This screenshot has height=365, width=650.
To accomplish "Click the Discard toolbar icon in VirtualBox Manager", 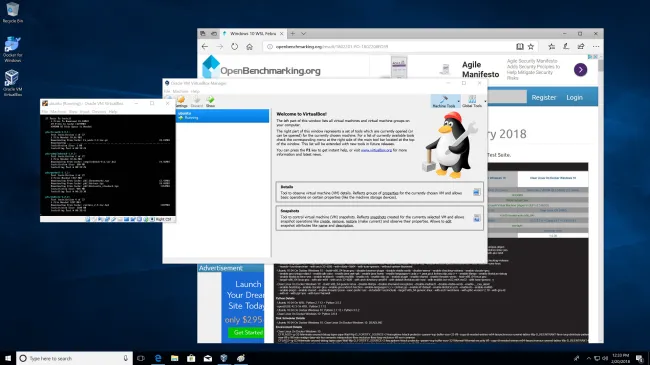I will click(x=197, y=101).
